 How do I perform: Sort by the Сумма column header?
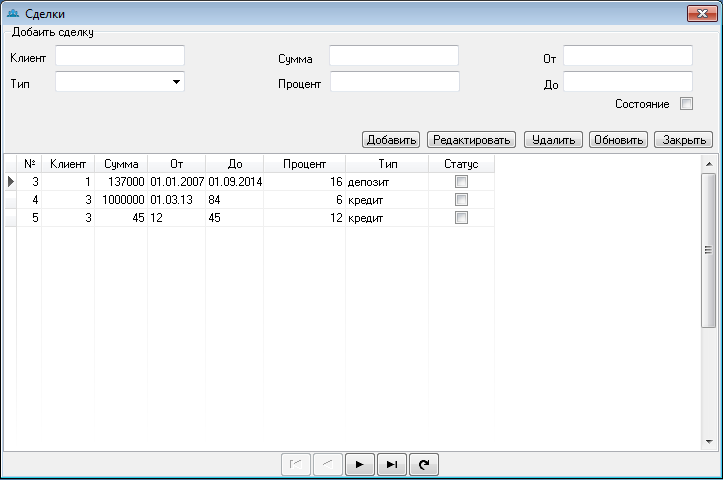(x=121, y=164)
